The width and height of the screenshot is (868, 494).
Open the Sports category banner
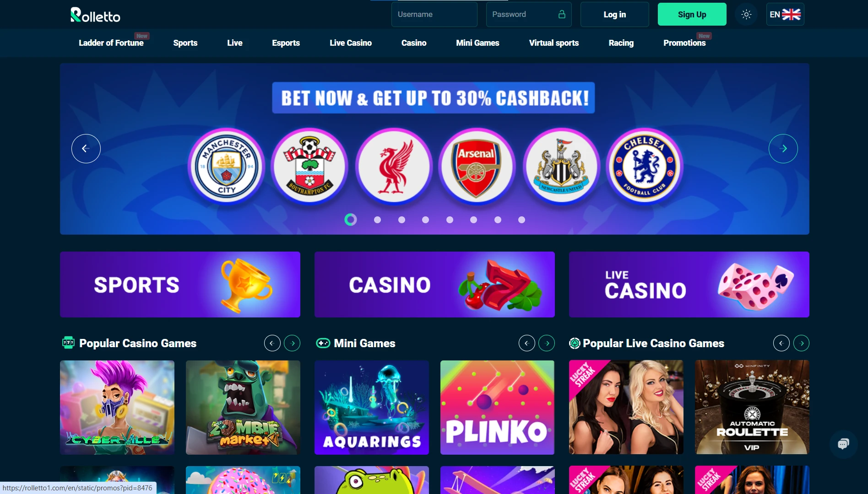pyautogui.click(x=180, y=285)
